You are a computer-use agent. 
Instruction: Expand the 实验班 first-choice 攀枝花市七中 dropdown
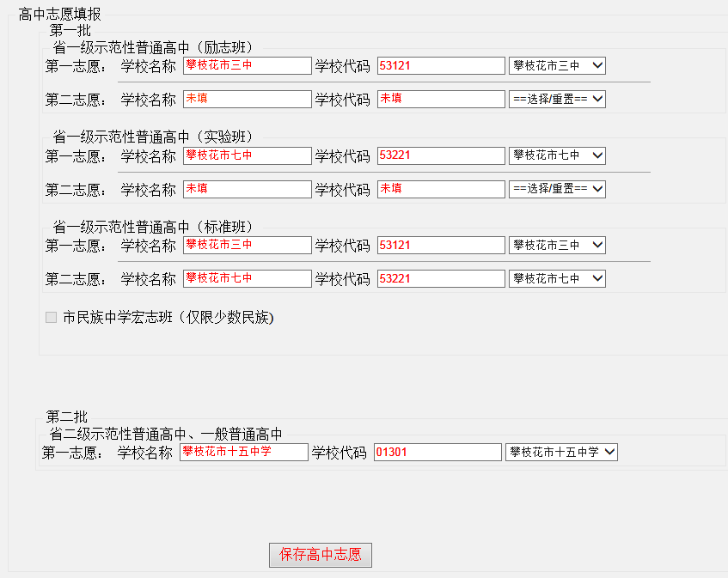[x=557, y=155]
